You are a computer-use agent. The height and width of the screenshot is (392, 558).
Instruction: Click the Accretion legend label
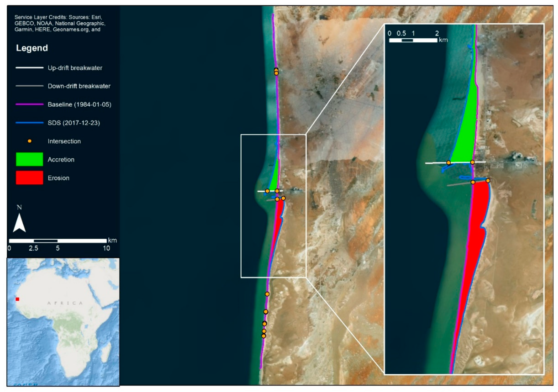tap(61, 160)
